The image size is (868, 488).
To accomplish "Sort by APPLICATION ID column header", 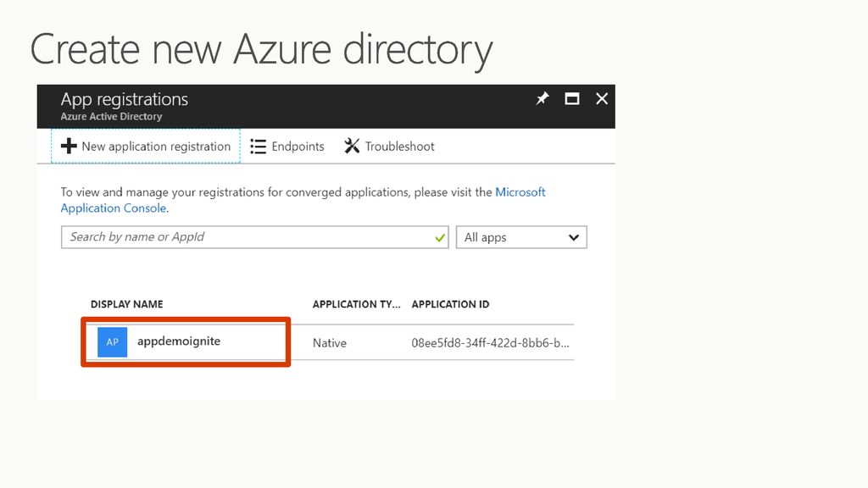I will 451,304.
